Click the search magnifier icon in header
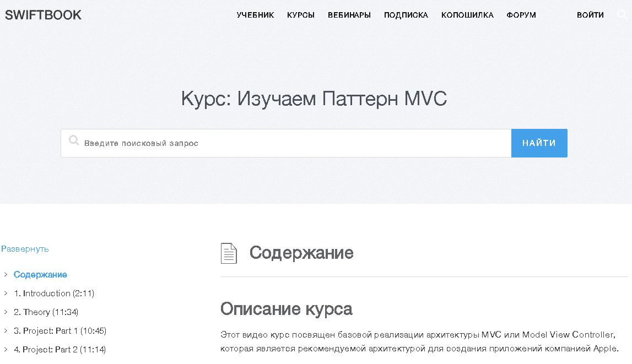 (x=623, y=15)
